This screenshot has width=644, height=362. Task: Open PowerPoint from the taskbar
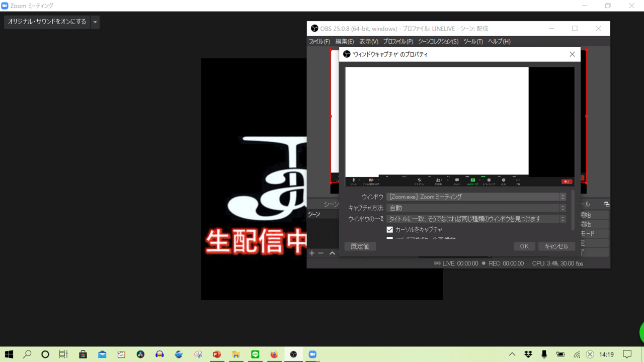point(217,354)
